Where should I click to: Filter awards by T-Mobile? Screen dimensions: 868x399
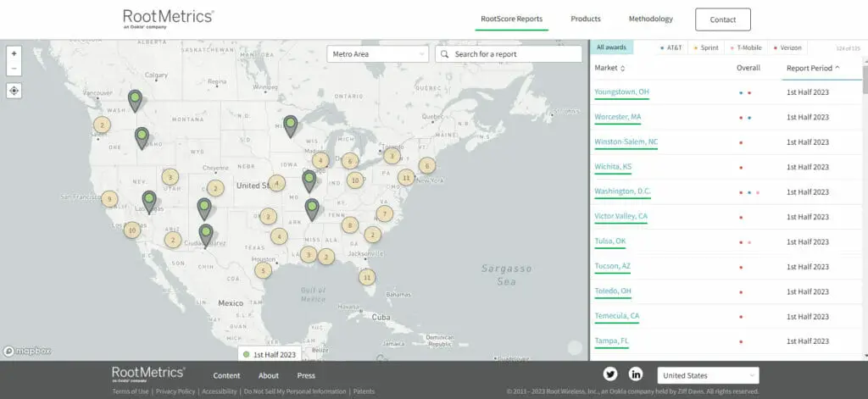[x=746, y=47]
